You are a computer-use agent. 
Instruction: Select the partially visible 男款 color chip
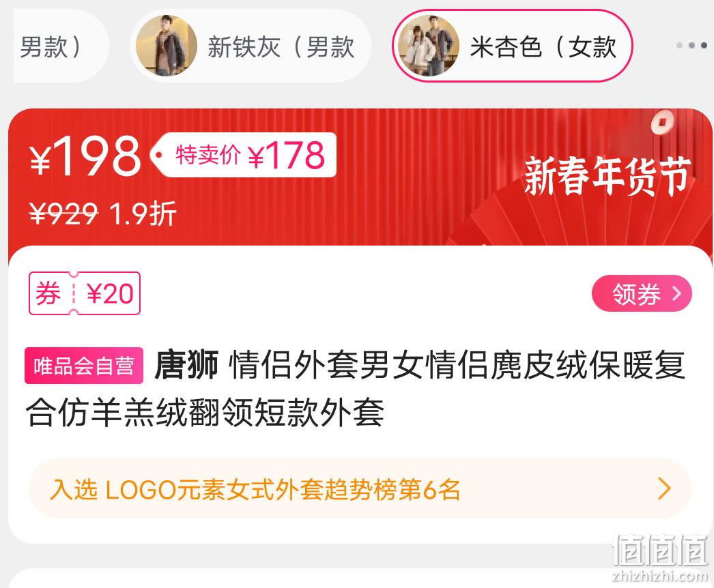coord(60,46)
